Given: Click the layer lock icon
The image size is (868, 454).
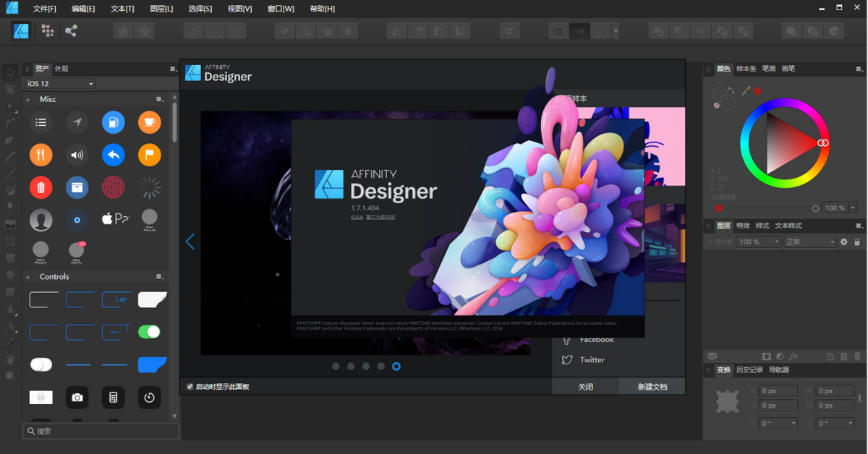Looking at the screenshot, I should pyautogui.click(x=857, y=242).
